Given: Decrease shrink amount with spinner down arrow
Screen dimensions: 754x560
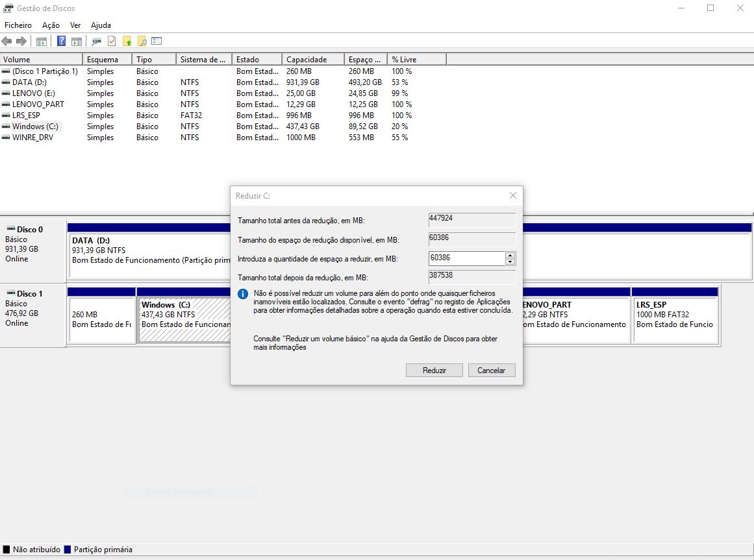Looking at the screenshot, I should (510, 262).
